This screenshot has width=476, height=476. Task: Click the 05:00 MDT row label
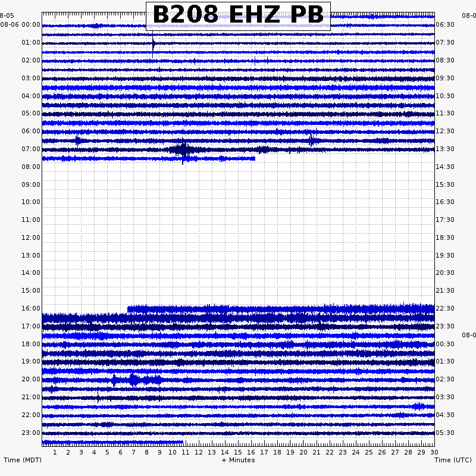pos(31,113)
